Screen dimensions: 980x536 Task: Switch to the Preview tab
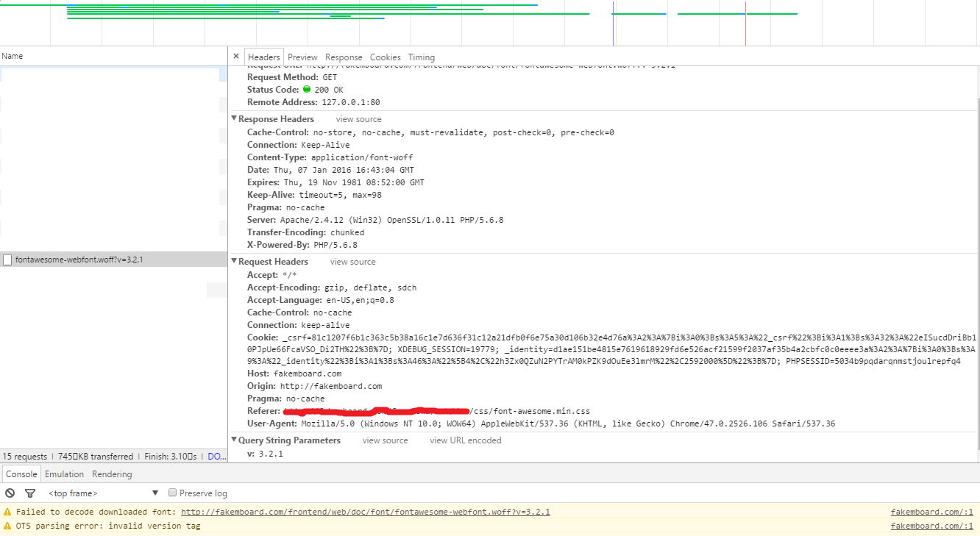point(302,57)
